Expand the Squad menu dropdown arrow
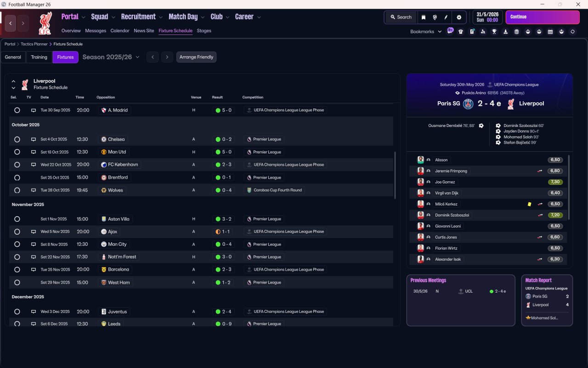Image resolution: width=588 pixels, height=368 pixels. 113,17
